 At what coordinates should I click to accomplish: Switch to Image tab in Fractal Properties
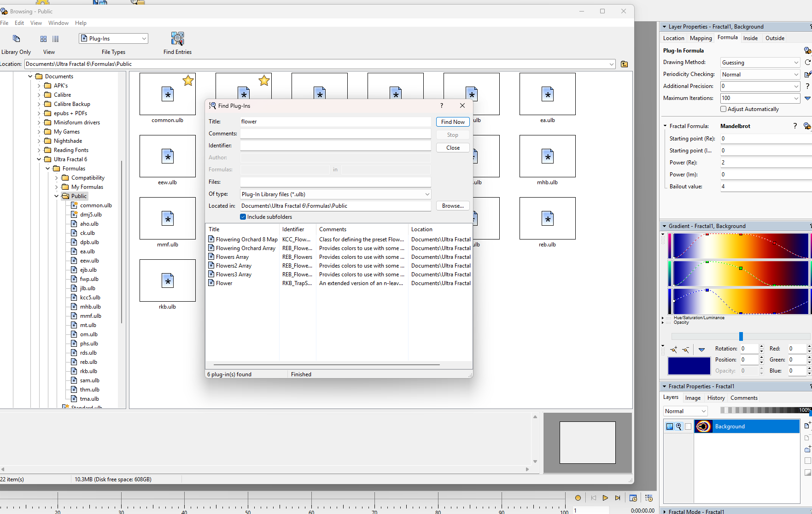point(693,398)
